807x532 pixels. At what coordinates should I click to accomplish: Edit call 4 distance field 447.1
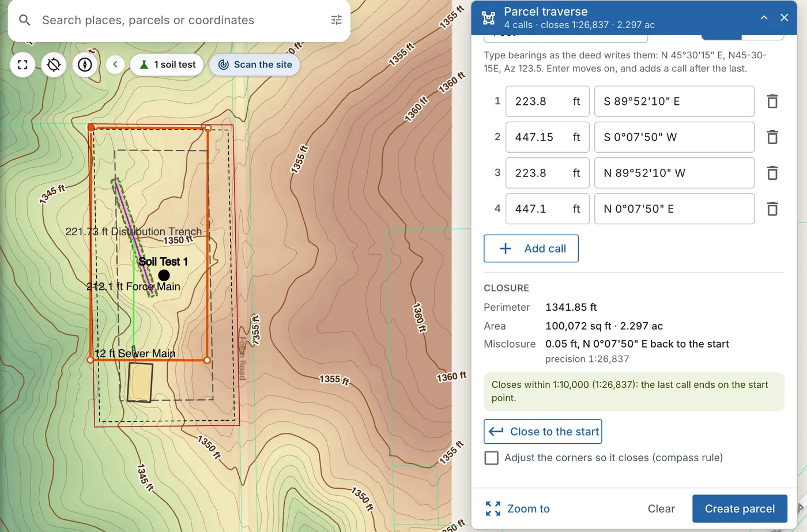click(547, 209)
